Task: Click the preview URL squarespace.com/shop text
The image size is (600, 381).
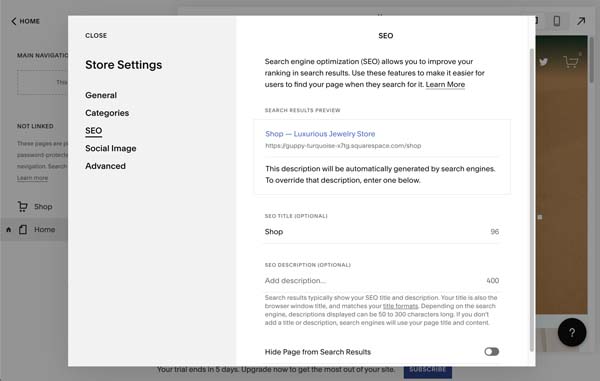Action: click(x=343, y=146)
